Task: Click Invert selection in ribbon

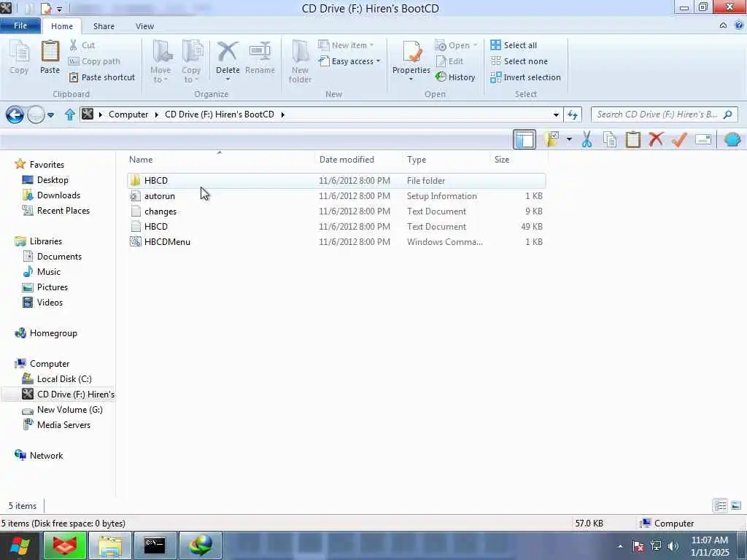Action: tap(525, 77)
